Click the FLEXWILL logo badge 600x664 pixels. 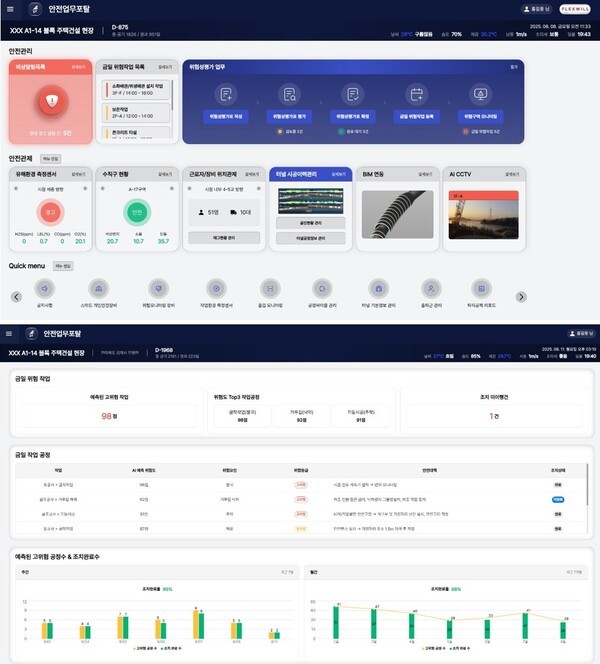coord(575,9)
